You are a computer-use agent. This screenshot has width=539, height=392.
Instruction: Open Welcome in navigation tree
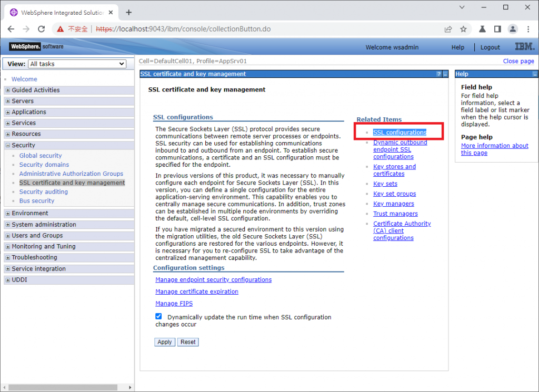24,79
